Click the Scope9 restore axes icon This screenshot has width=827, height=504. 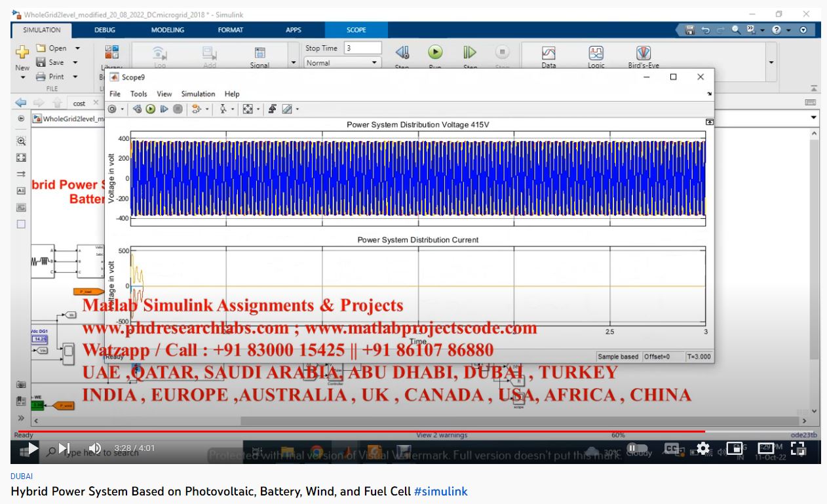point(273,109)
